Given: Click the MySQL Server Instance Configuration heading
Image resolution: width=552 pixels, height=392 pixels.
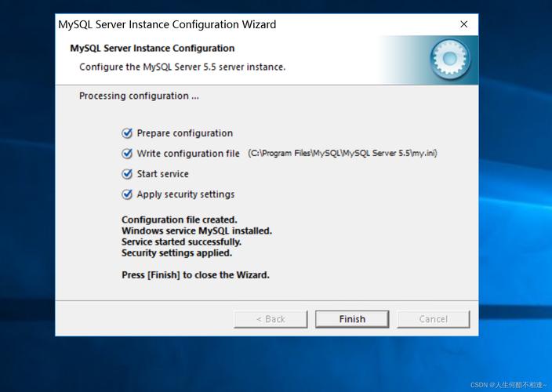Looking at the screenshot, I should click(x=152, y=48).
